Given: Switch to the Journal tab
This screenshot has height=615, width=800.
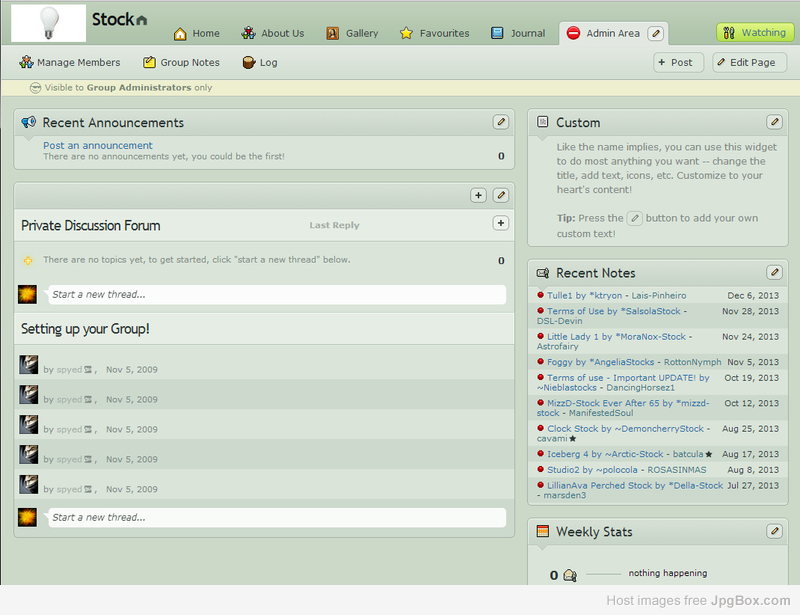Looking at the screenshot, I should click(518, 33).
